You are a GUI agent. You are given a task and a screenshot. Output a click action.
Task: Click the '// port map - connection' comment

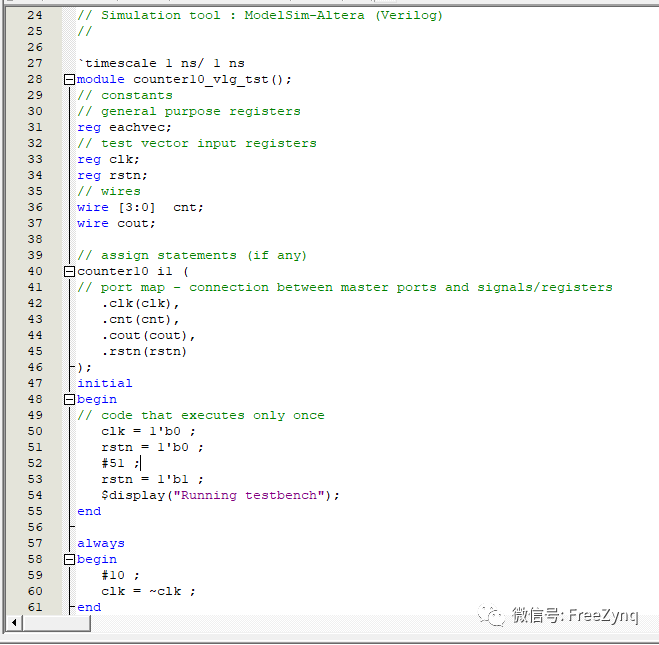pyautogui.click(x=345, y=288)
